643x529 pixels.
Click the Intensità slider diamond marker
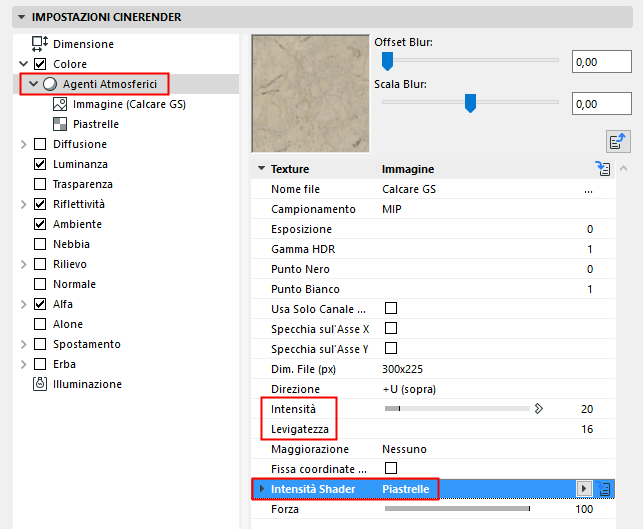tap(538, 408)
